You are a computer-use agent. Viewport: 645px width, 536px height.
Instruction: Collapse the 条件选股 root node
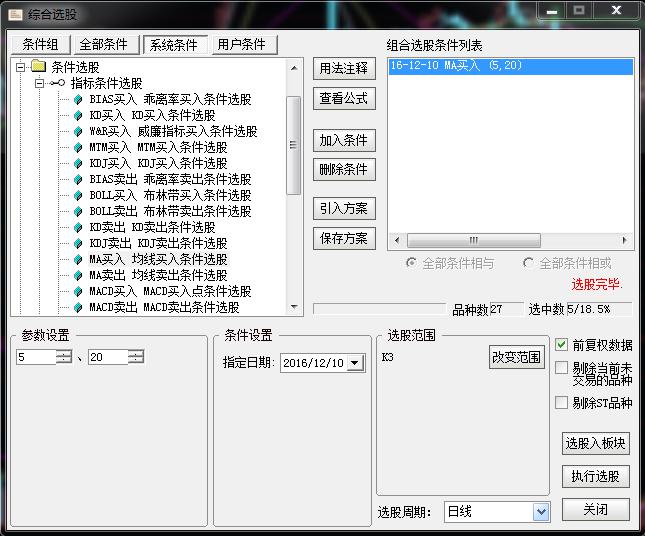point(21,67)
